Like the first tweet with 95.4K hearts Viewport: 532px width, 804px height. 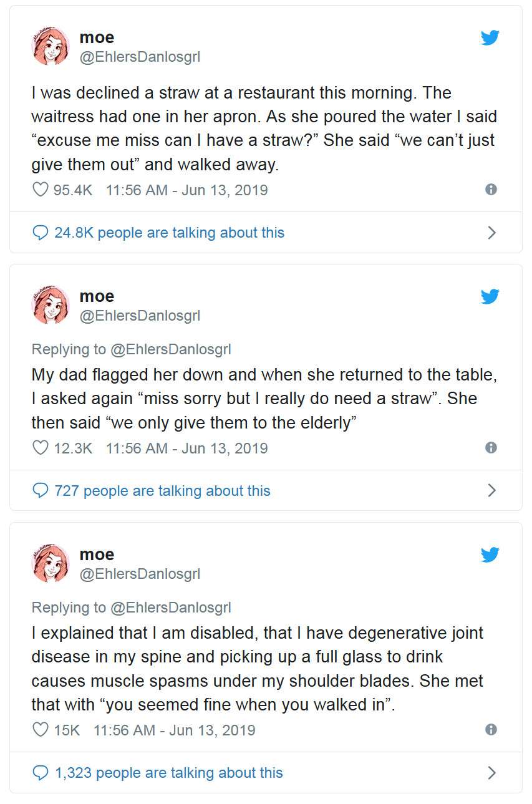click(41, 190)
